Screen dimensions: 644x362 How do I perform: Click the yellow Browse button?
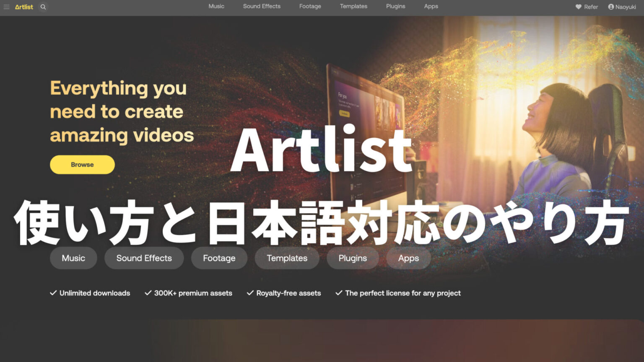pyautogui.click(x=82, y=164)
